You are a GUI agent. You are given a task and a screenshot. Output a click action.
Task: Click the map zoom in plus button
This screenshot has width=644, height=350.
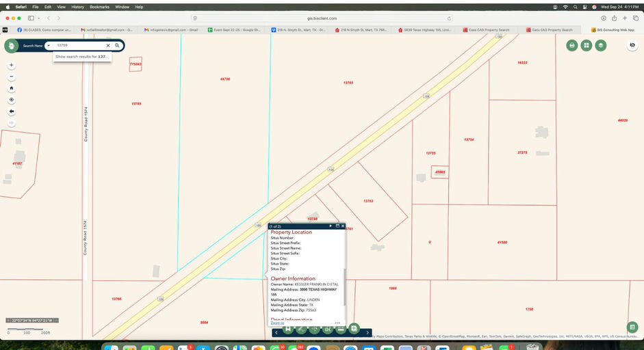(x=12, y=65)
